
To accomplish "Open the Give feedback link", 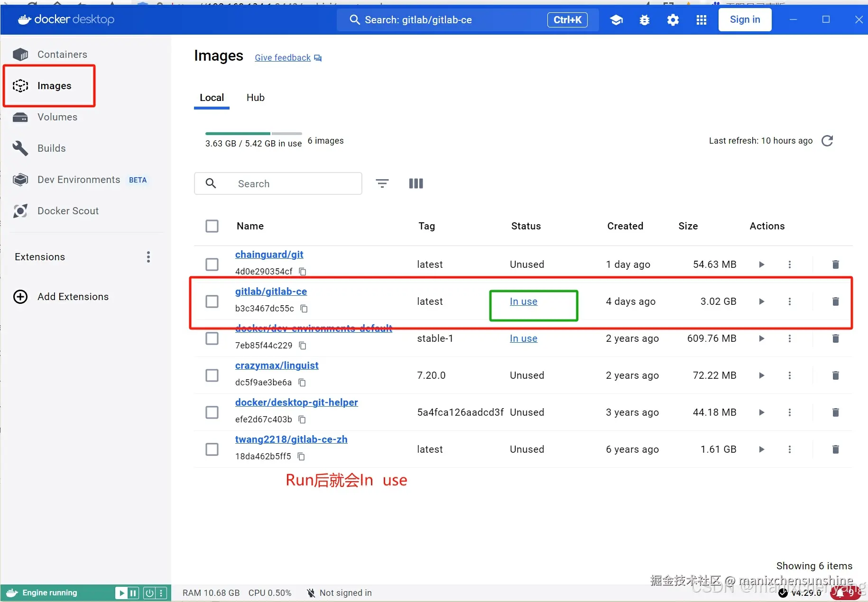I will point(288,58).
